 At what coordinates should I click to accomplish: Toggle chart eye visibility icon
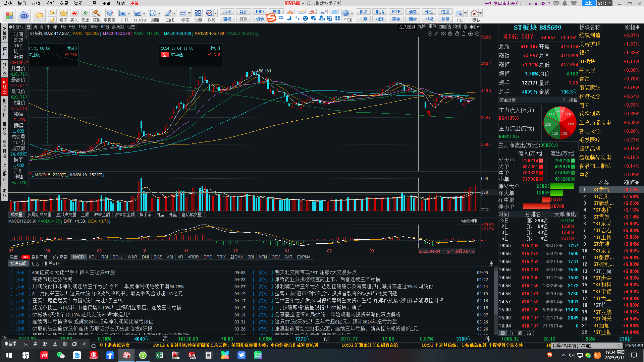443,34
